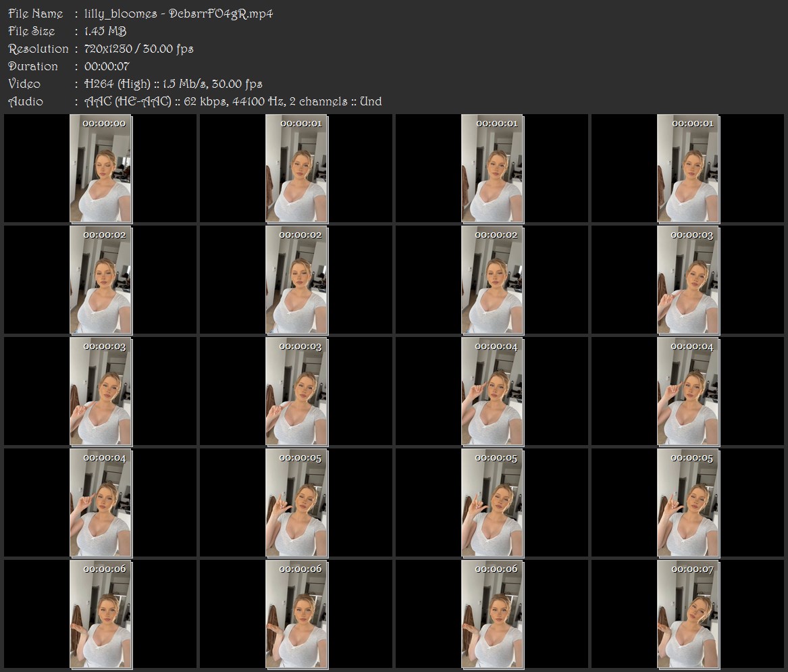This screenshot has width=788, height=672.
Task: Select the audio info starting "AAC (HE-AAC)"
Action: click(233, 101)
